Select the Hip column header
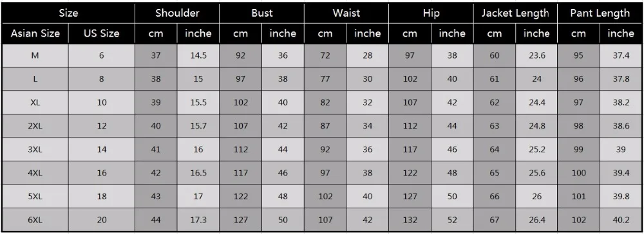 pyautogui.click(x=431, y=13)
